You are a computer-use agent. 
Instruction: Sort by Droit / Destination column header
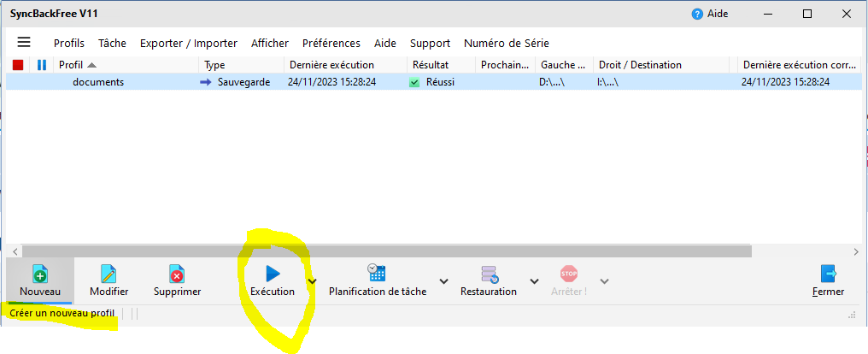[661, 65]
